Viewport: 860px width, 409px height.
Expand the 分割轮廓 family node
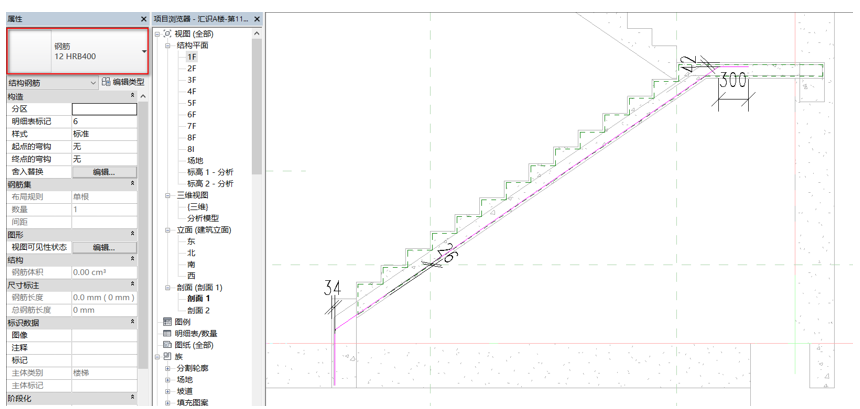168,368
